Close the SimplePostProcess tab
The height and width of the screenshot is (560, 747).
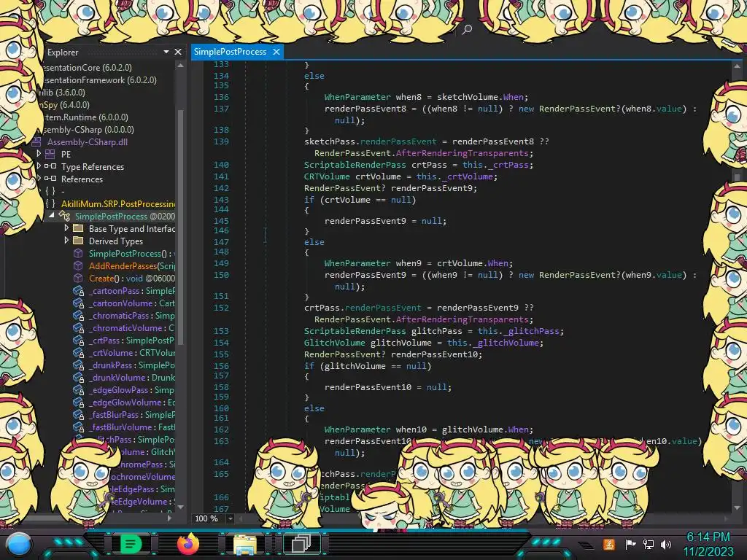click(x=276, y=52)
